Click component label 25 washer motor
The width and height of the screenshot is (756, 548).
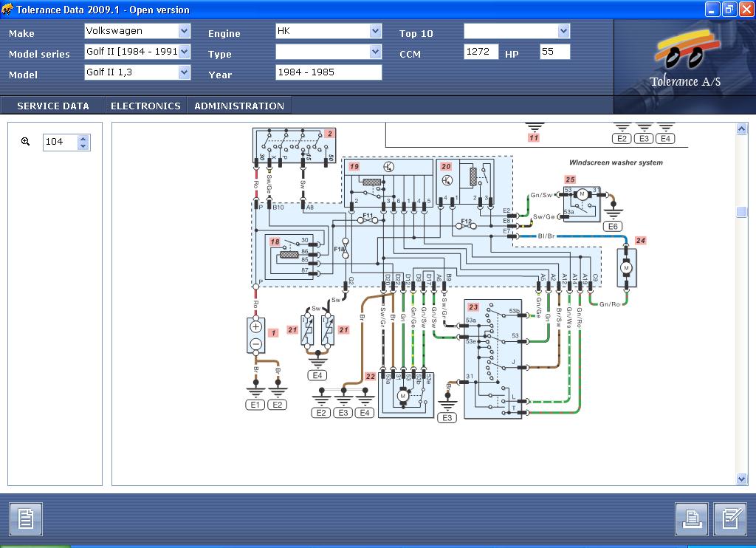pos(571,179)
